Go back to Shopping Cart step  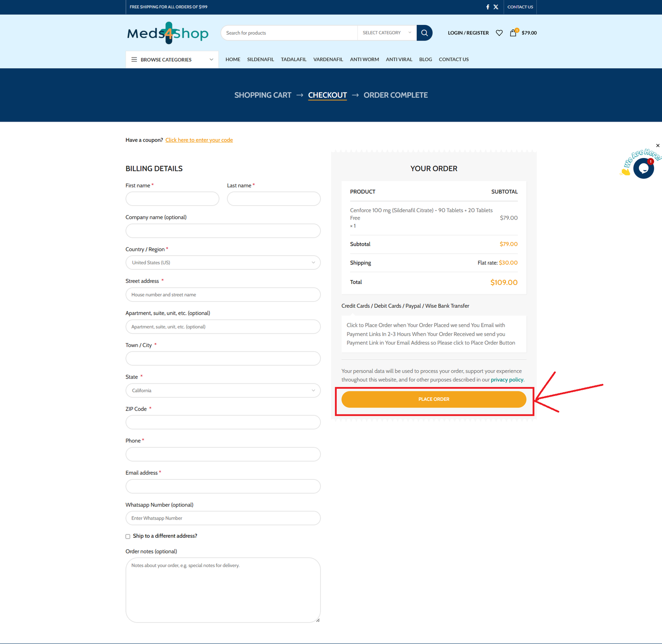pyautogui.click(x=263, y=95)
